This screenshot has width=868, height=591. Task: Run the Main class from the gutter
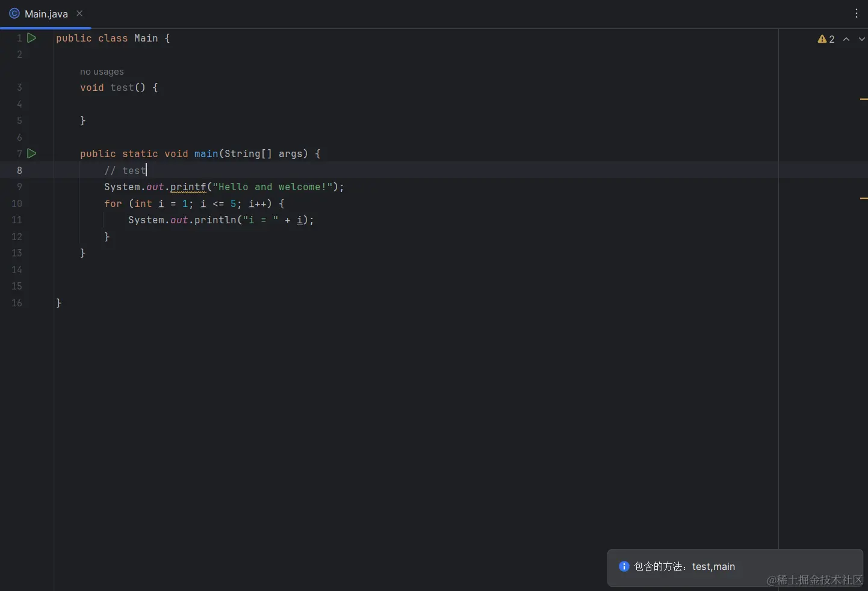pos(32,38)
